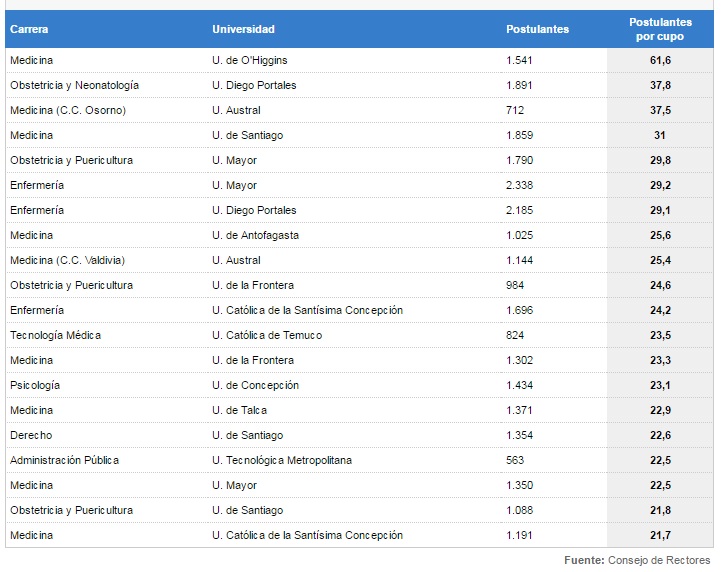
Task: Select the Psicología career cell
Action: click(x=35, y=385)
